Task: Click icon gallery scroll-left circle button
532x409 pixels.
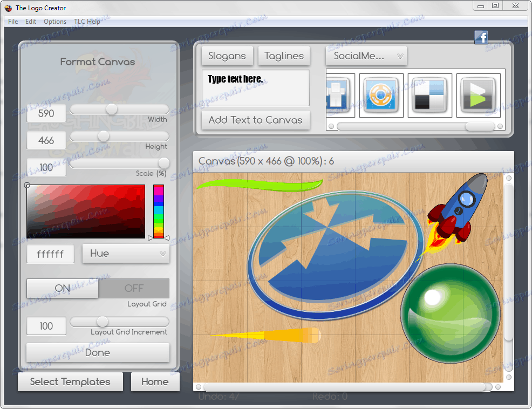Action: (x=331, y=126)
